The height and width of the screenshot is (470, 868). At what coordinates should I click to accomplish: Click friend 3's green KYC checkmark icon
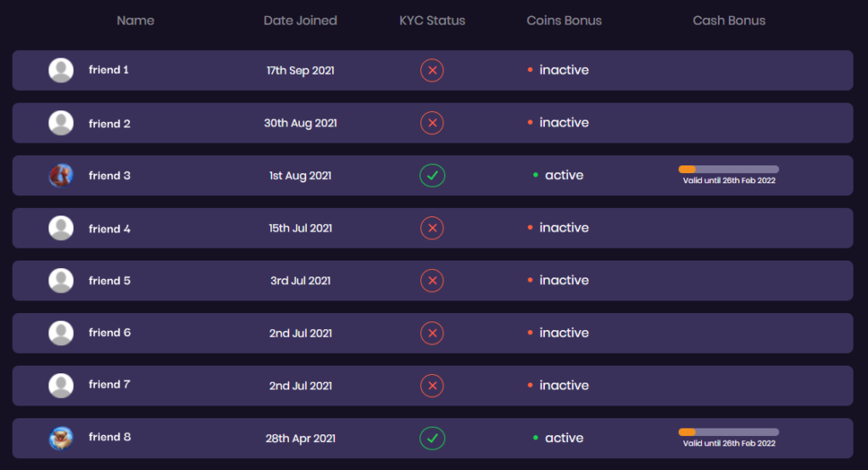point(431,176)
